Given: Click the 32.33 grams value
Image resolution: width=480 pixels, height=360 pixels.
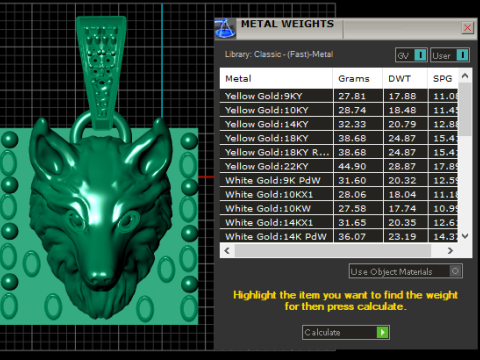Looking at the screenshot, I should 352,124.
